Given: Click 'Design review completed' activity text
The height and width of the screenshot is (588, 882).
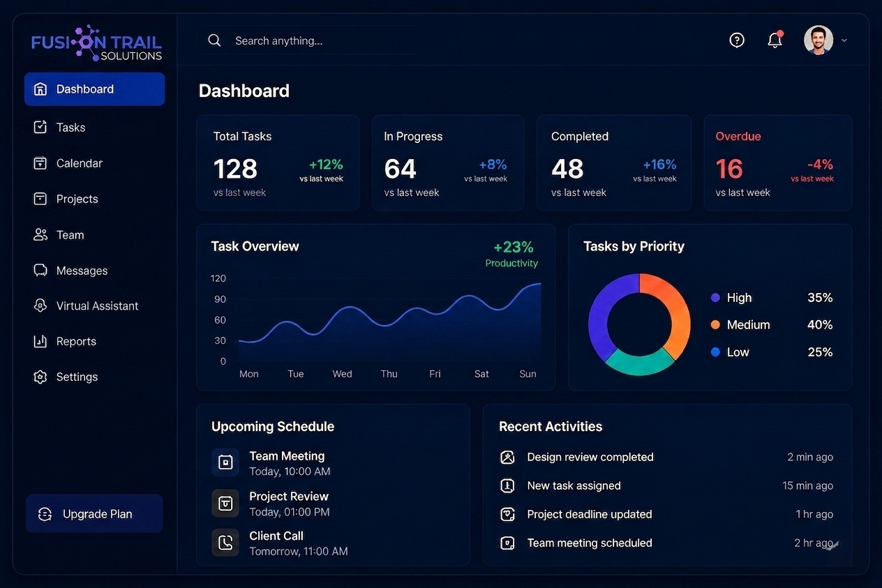Looking at the screenshot, I should 590,457.
